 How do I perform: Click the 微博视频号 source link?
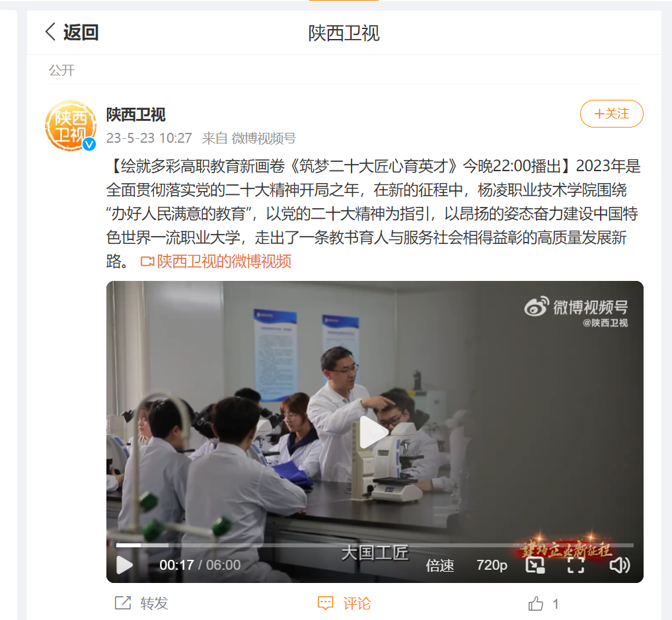point(264,138)
